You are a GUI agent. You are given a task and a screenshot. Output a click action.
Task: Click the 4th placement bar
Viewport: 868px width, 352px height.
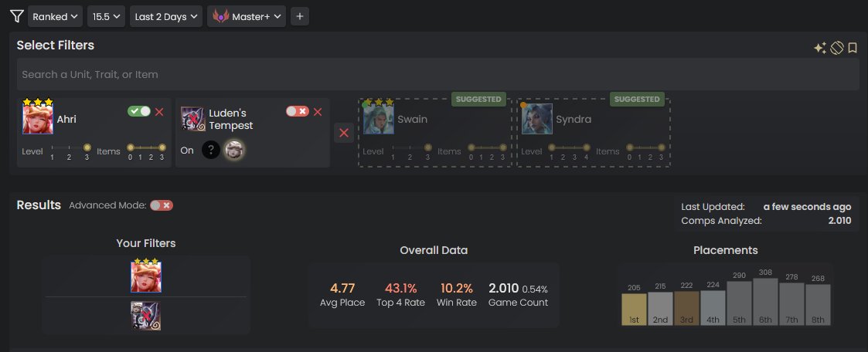713,308
